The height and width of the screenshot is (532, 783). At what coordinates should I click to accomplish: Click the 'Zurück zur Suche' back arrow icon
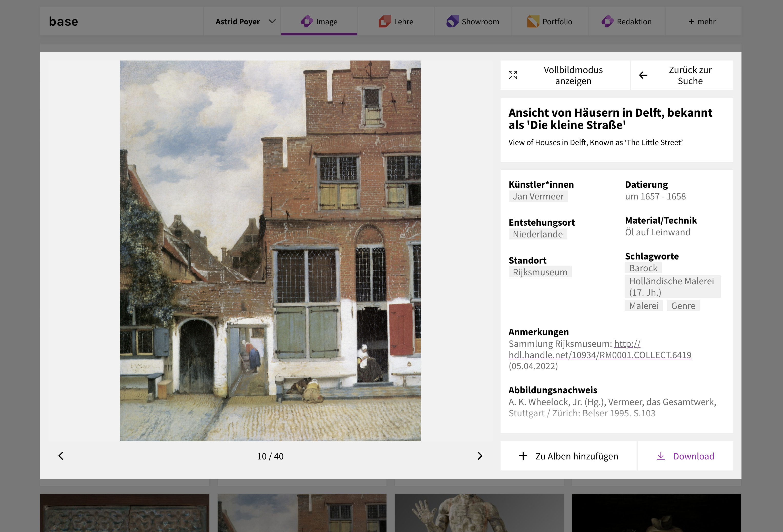(643, 75)
